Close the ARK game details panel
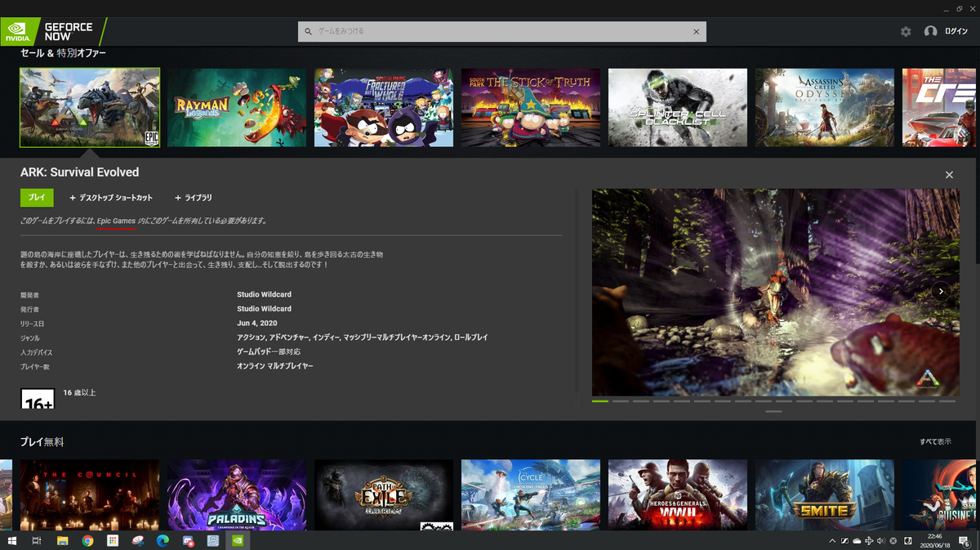This screenshot has width=980, height=550. pos(949,175)
